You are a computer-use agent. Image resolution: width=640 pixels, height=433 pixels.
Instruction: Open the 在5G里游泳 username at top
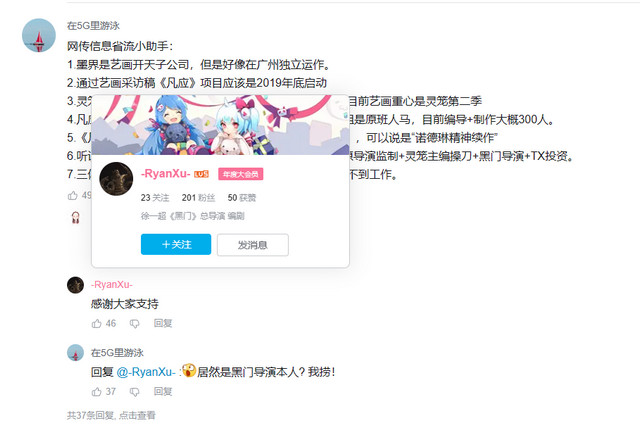click(x=93, y=26)
